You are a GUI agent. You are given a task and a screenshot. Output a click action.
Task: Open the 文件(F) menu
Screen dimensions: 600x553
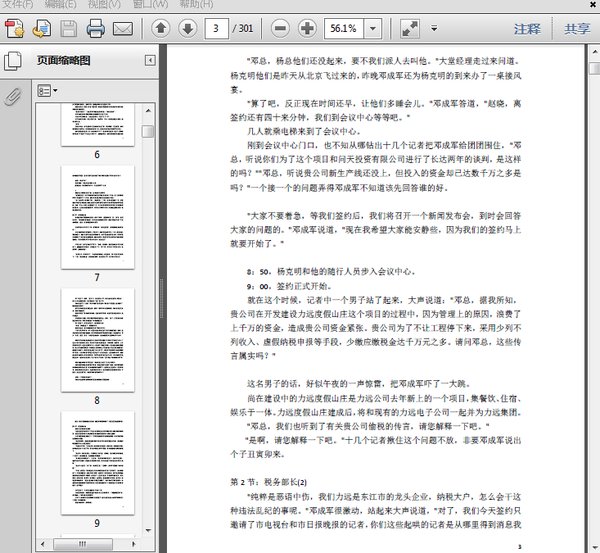pyautogui.click(x=18, y=4)
